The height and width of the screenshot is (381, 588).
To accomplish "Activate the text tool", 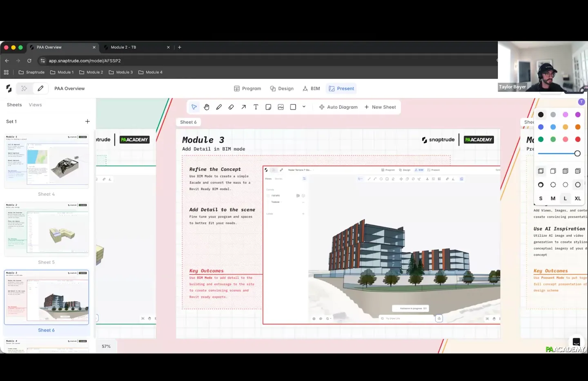I will 256,107.
